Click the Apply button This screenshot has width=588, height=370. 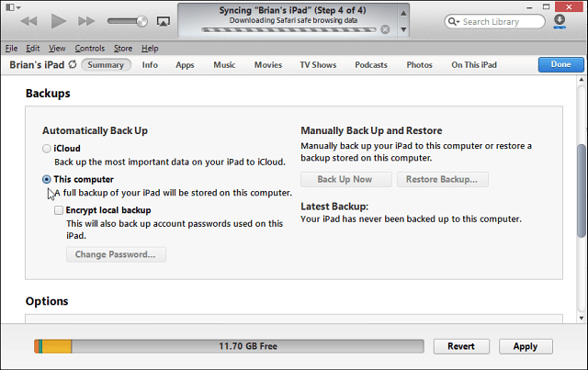526,346
